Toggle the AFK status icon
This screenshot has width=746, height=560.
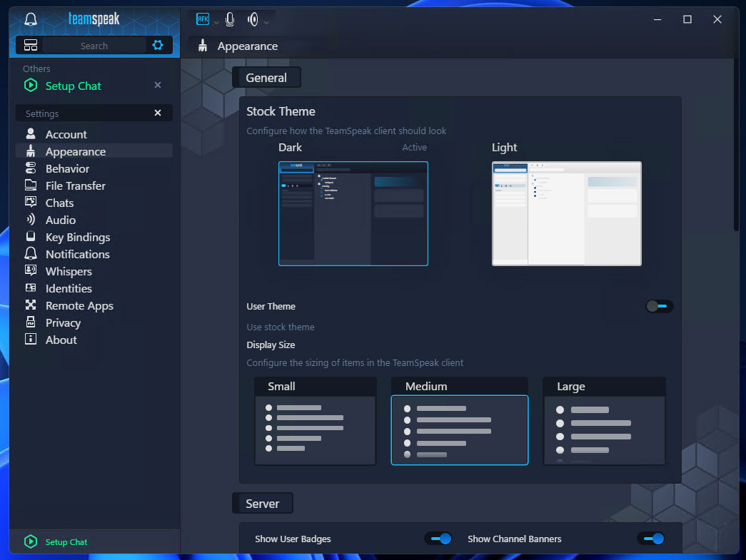coord(203,19)
